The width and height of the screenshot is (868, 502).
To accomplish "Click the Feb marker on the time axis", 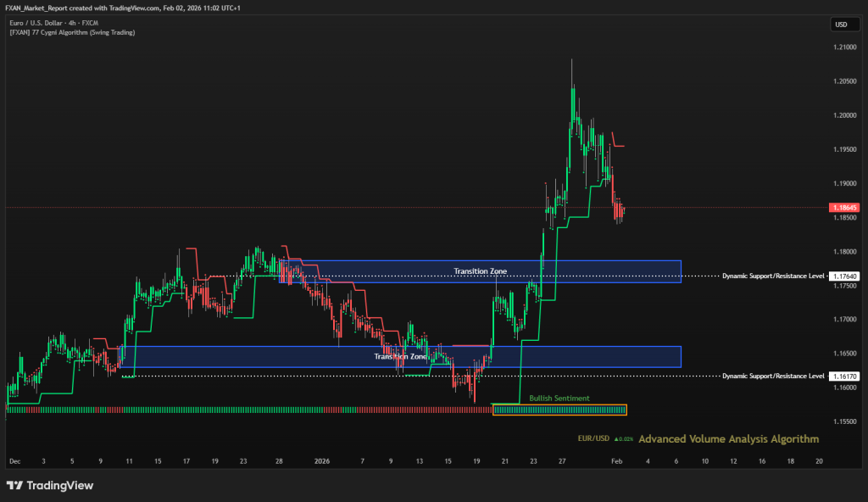I will pyautogui.click(x=619, y=461).
